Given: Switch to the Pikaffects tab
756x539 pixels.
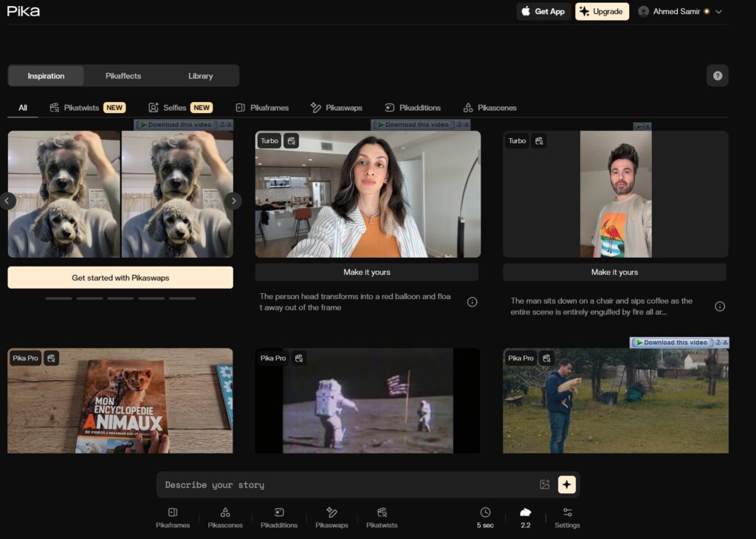Looking at the screenshot, I should click(123, 76).
